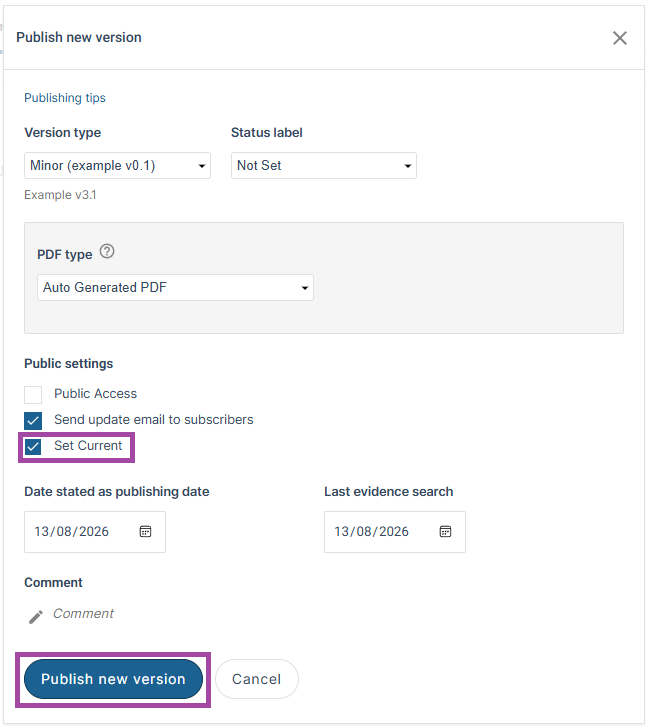The height and width of the screenshot is (726, 646).
Task: Expand the Auto Generated PDF dropdown
Action: [176, 288]
